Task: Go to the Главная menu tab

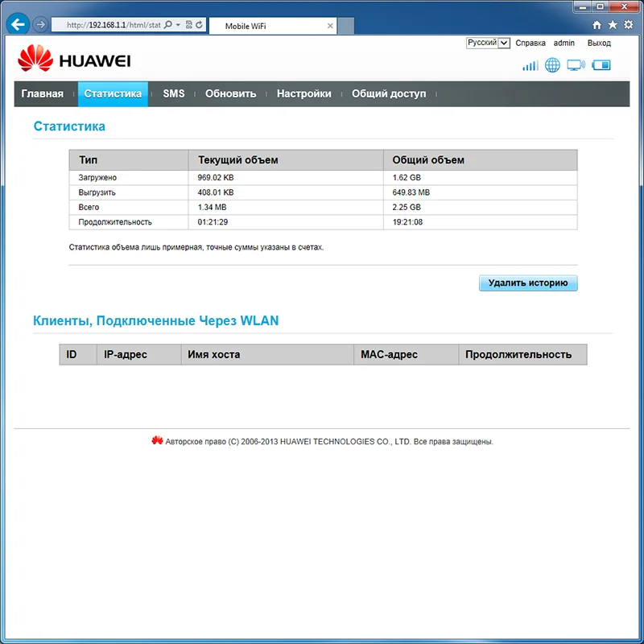Action: pyautogui.click(x=43, y=93)
